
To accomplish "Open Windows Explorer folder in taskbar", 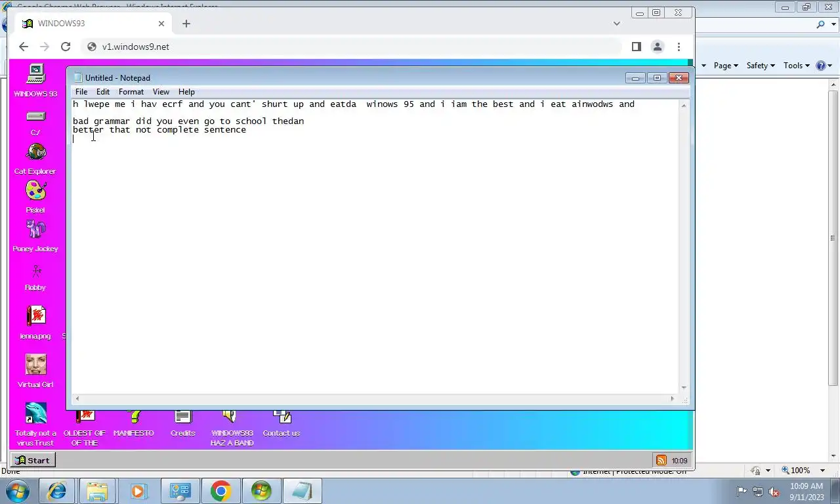I will 97,491.
